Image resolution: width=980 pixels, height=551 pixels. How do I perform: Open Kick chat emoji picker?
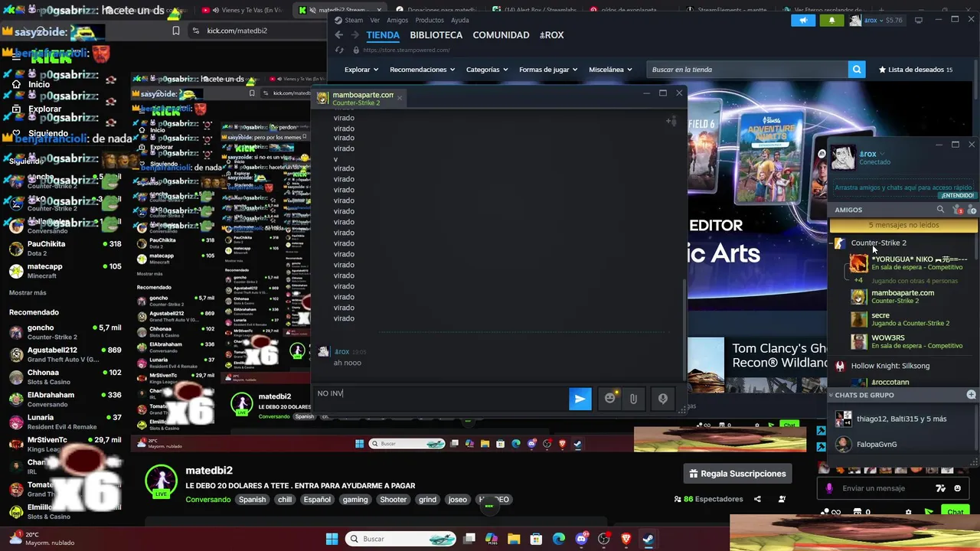click(x=957, y=488)
